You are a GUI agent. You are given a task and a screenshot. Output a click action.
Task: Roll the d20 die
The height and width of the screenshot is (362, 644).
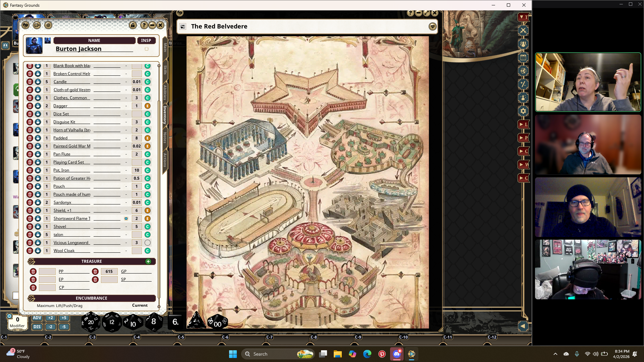click(x=91, y=322)
